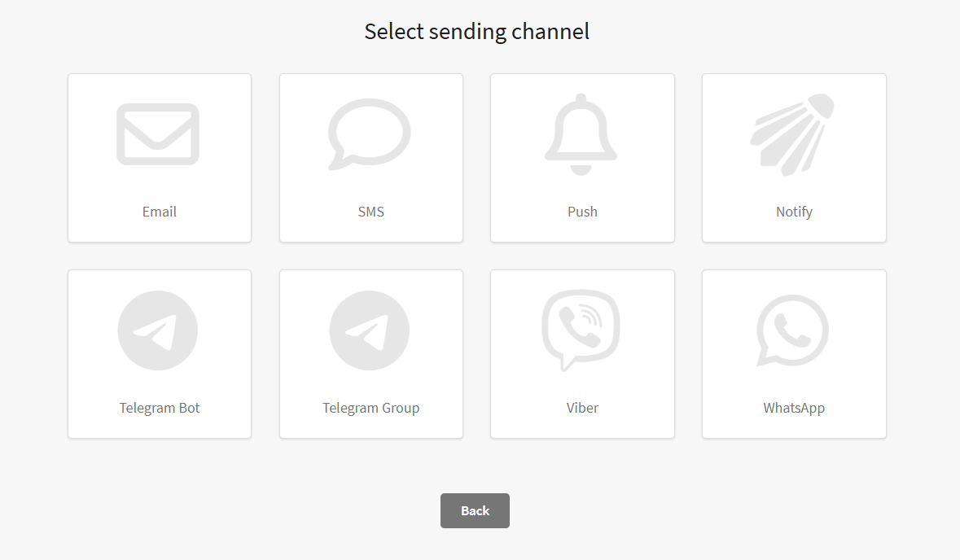960x560 pixels.
Task: Click the Select sending channel heading
Action: [x=477, y=32]
